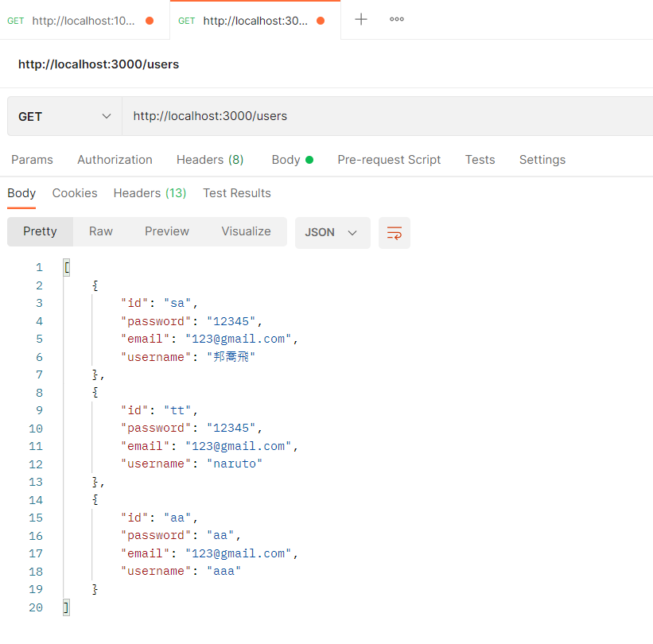Show the response Headers (13) tab
This screenshot has width=653, height=644.
pyautogui.click(x=150, y=193)
